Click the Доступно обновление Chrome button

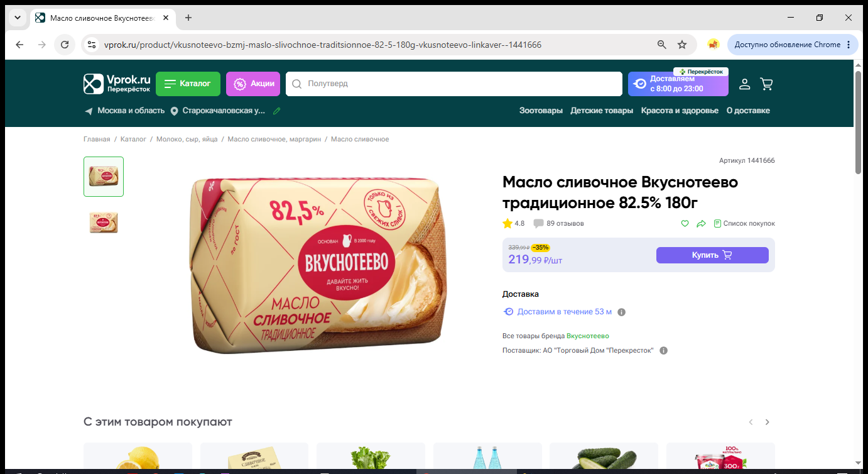[x=787, y=45]
